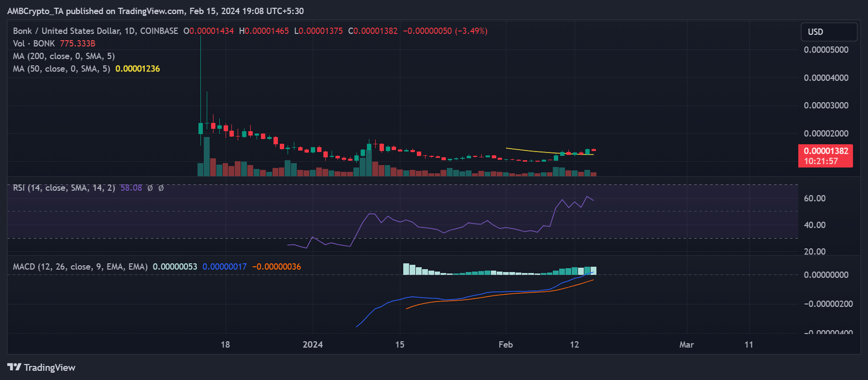Image resolution: width=868 pixels, height=380 pixels.
Task: Click the volume value 775.333B
Action: pyautogui.click(x=77, y=44)
